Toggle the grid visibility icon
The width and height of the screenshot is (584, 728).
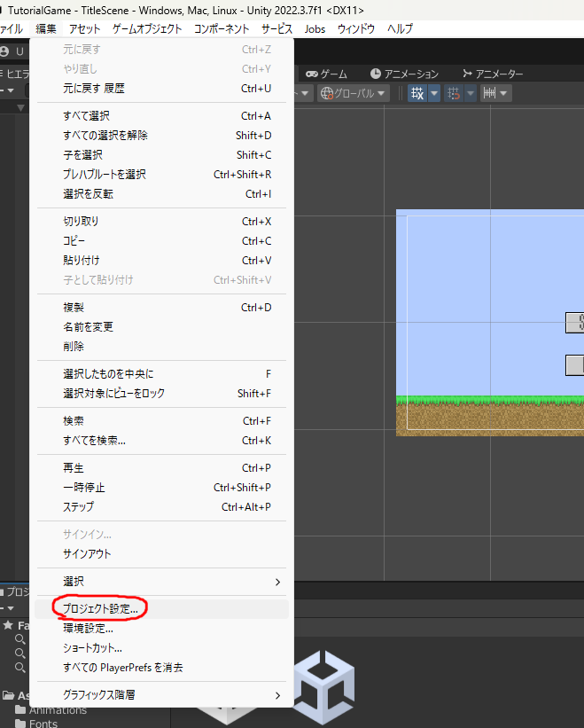click(x=417, y=93)
